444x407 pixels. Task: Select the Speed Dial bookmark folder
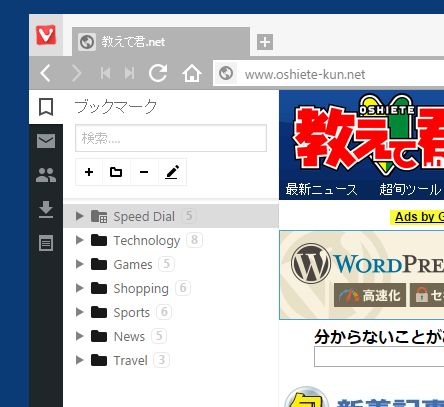[x=171, y=216]
